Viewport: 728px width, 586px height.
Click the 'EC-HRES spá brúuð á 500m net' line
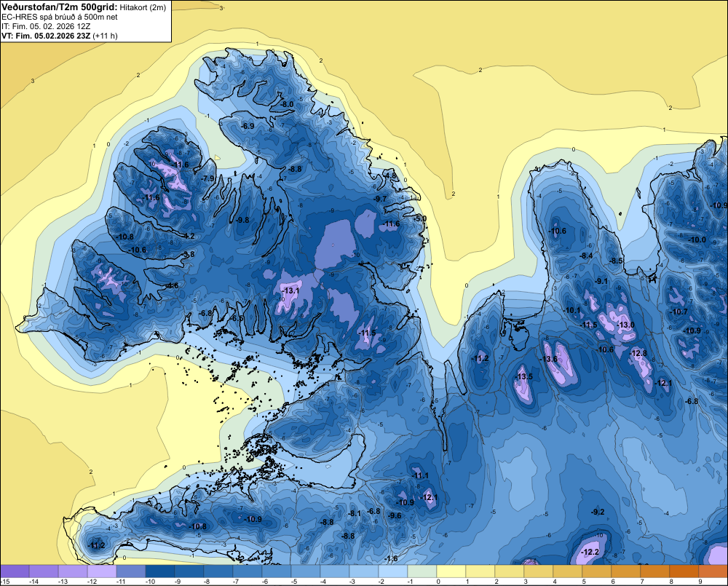60,17
